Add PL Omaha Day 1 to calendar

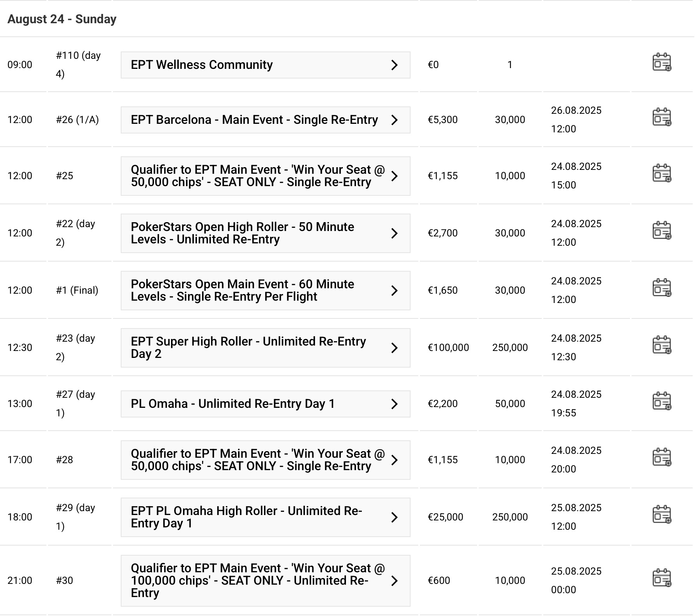click(662, 401)
